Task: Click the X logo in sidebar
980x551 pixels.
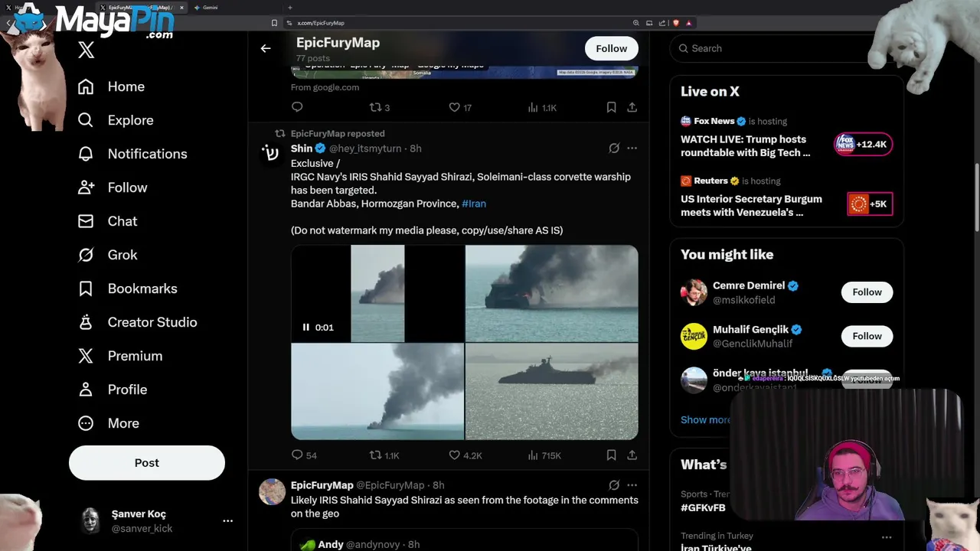Action: (86, 51)
